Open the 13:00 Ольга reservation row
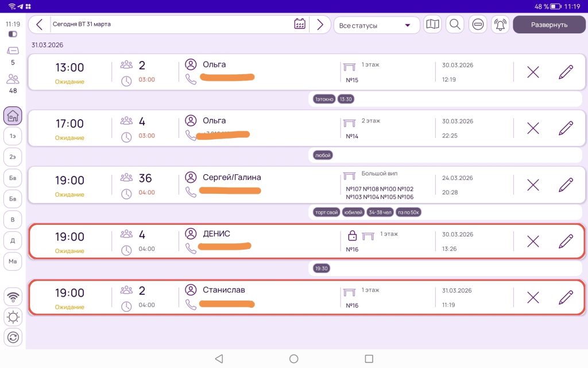This screenshot has width=588, height=368. pyautogui.click(x=258, y=72)
